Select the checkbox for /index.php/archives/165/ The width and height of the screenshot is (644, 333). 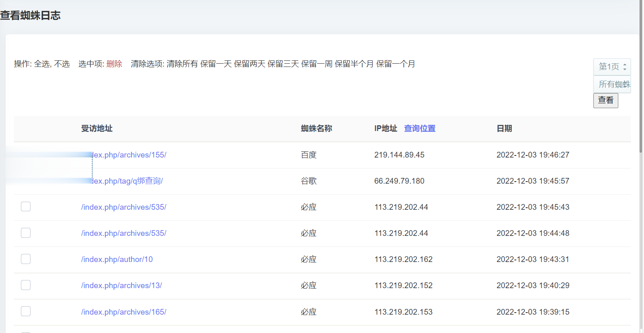(26, 311)
